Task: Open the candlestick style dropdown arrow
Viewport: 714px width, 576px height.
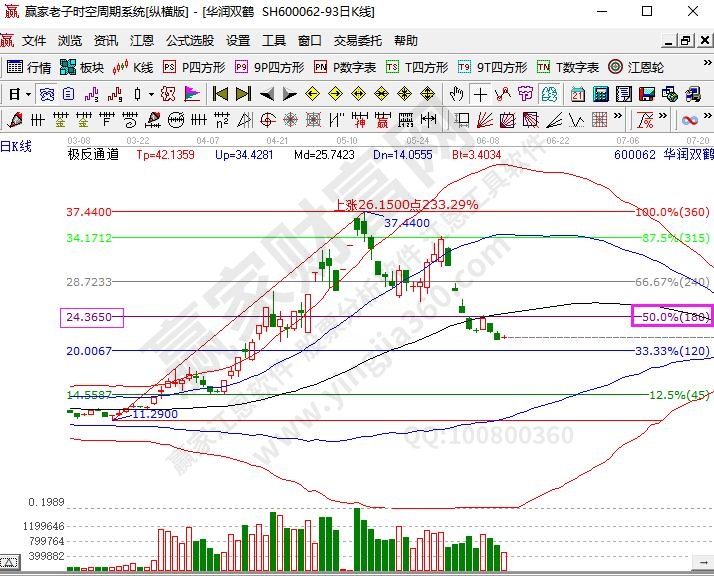Action: 151,94
